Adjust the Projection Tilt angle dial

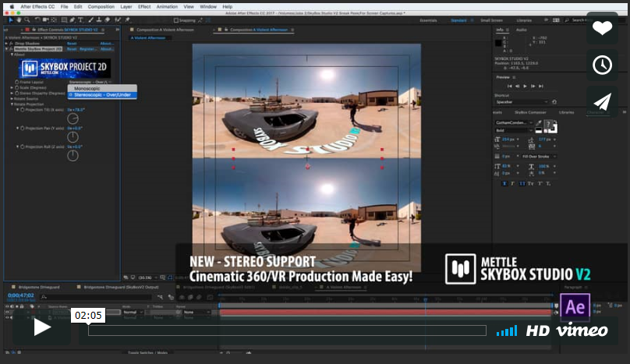pyautogui.click(x=73, y=118)
